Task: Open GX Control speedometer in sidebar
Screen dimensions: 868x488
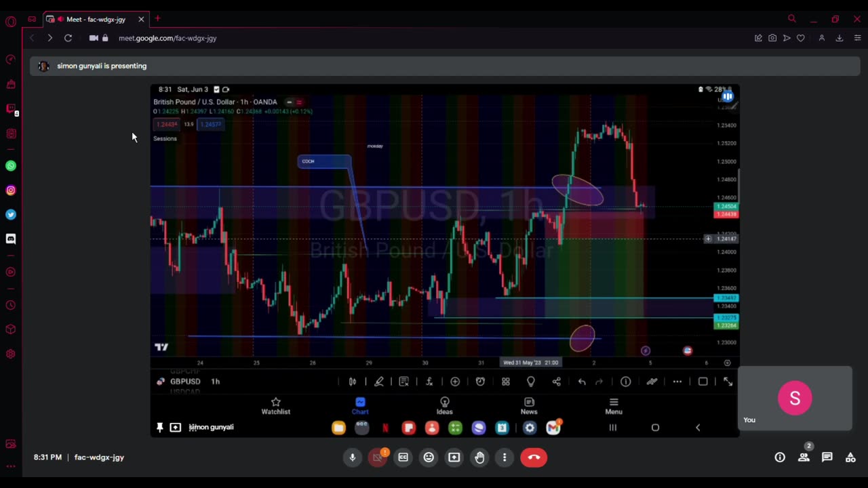Action: [11, 60]
